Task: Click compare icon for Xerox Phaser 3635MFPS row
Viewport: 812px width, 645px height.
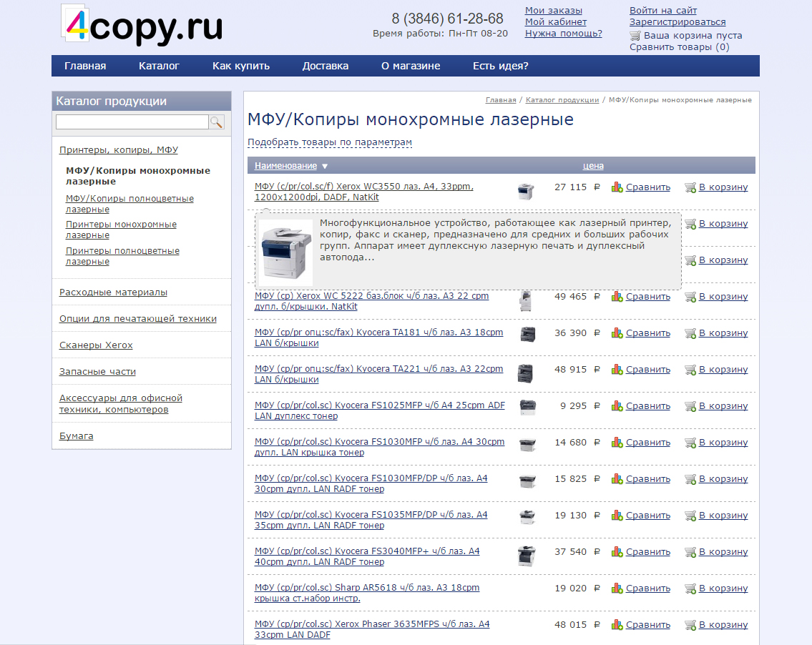Action: tap(617, 625)
